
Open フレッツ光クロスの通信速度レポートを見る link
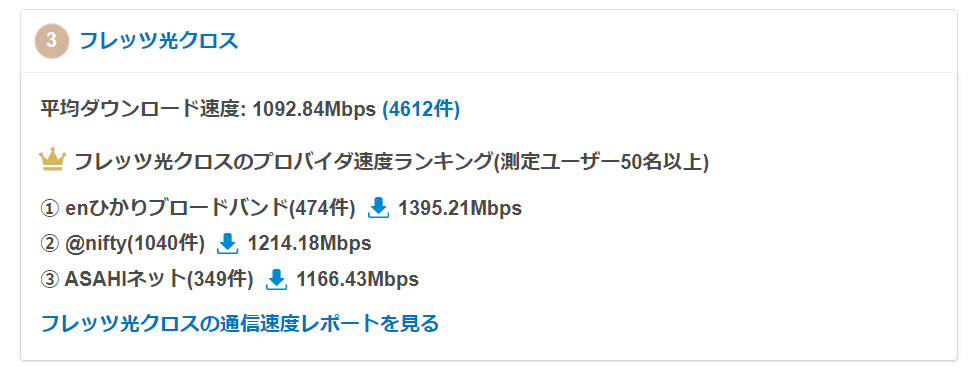click(239, 324)
